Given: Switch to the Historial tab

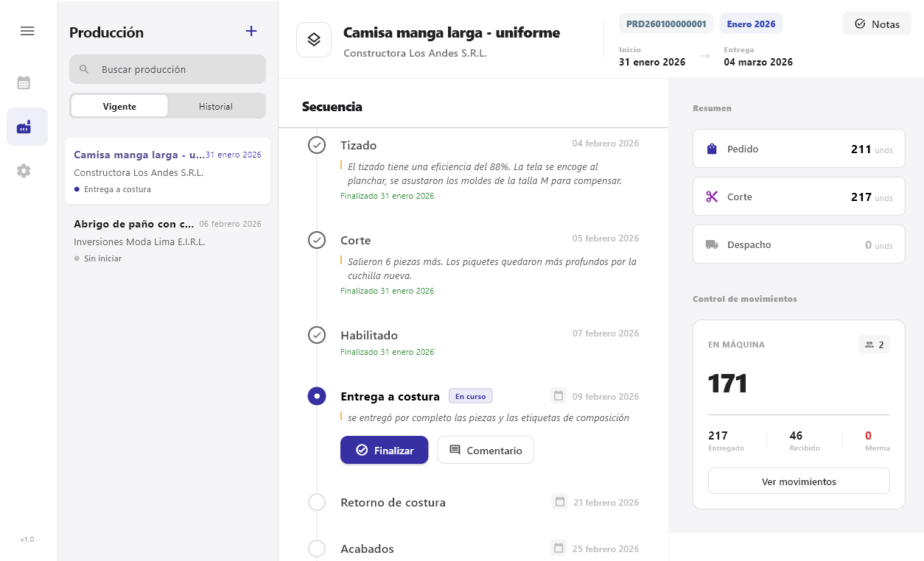Looking at the screenshot, I should click(215, 106).
